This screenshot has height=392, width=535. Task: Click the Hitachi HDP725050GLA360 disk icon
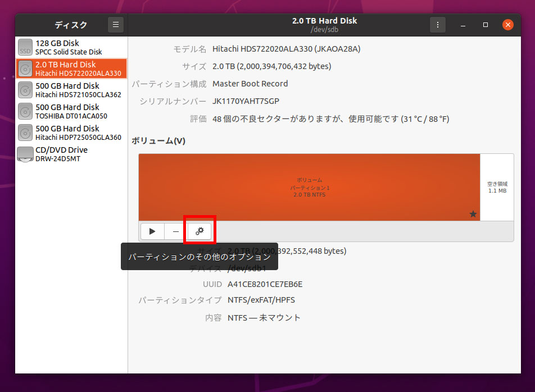[25, 133]
